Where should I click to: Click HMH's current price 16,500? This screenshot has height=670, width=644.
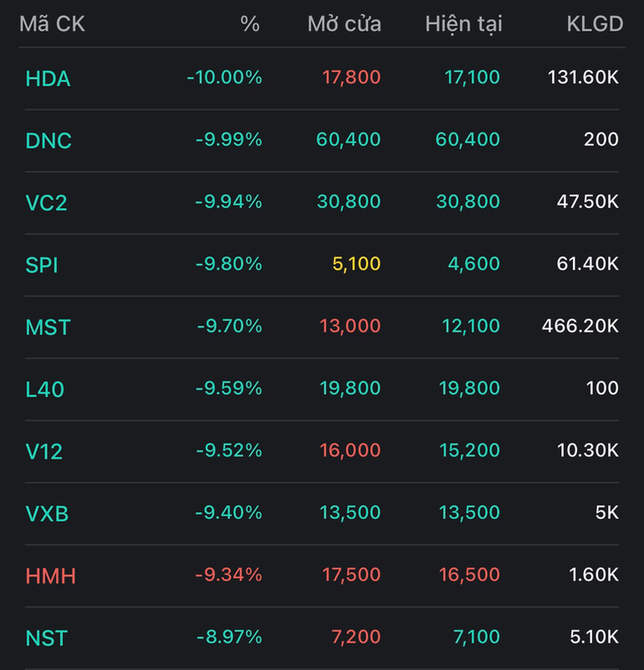coord(470,574)
